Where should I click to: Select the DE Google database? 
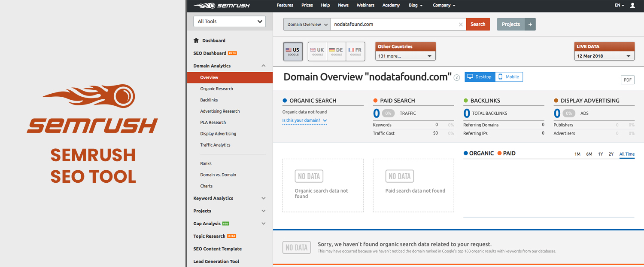click(336, 52)
